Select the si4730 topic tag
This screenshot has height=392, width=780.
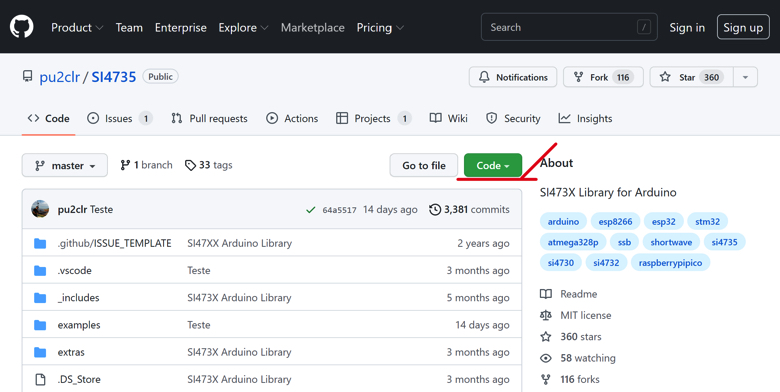(x=561, y=263)
